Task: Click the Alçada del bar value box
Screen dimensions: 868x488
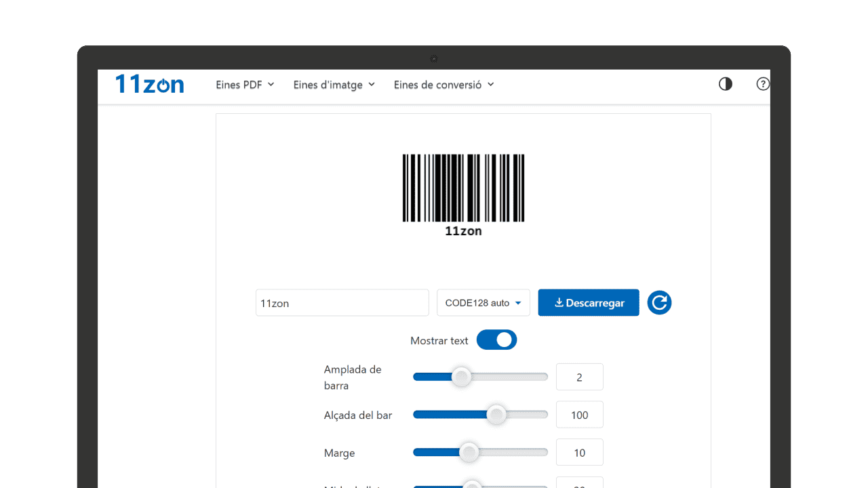Action: point(580,415)
